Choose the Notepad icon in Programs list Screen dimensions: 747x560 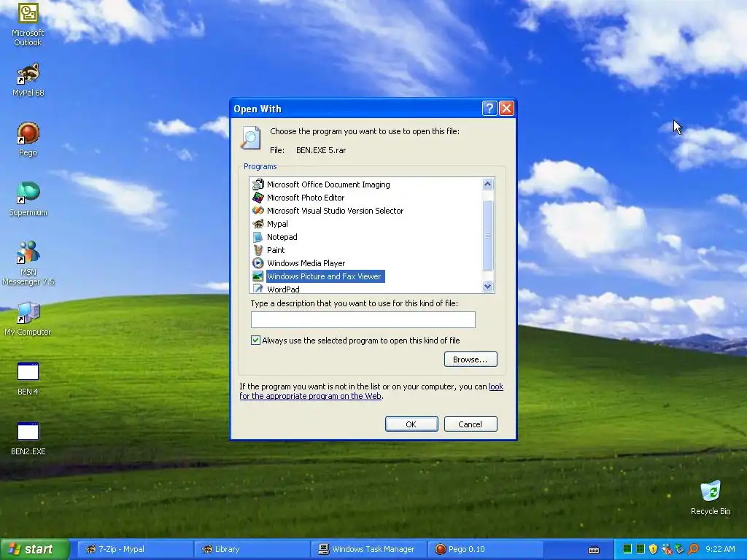pyautogui.click(x=258, y=237)
